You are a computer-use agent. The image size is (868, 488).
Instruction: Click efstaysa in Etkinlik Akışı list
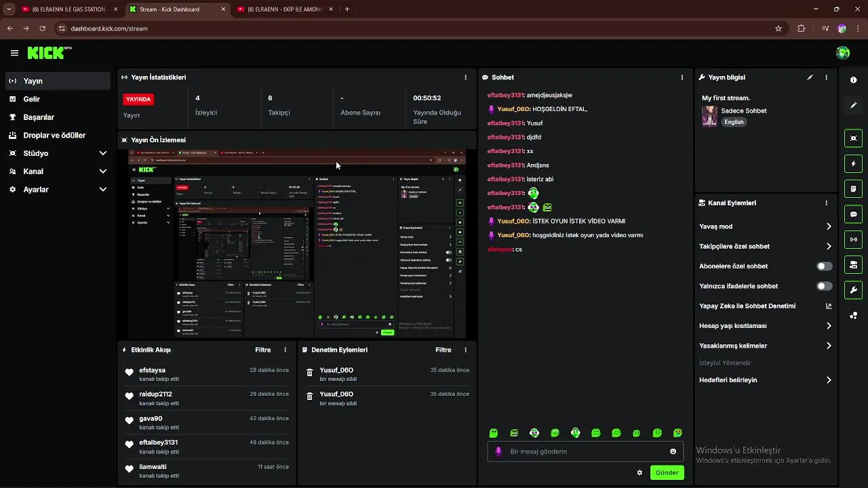(152, 370)
